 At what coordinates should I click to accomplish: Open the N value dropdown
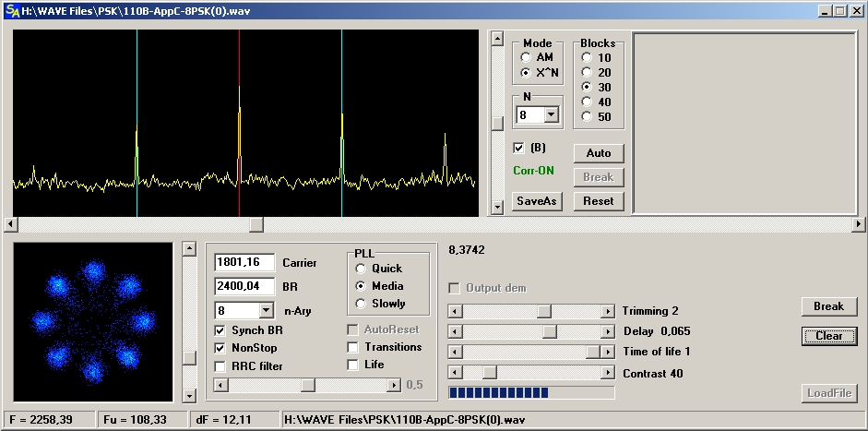pyautogui.click(x=552, y=115)
